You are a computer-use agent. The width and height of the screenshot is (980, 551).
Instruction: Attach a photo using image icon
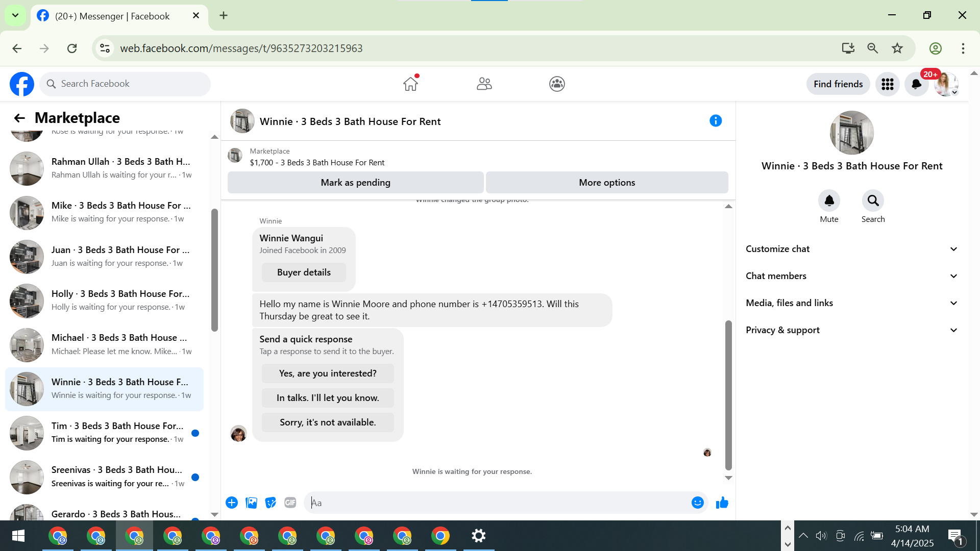click(251, 503)
